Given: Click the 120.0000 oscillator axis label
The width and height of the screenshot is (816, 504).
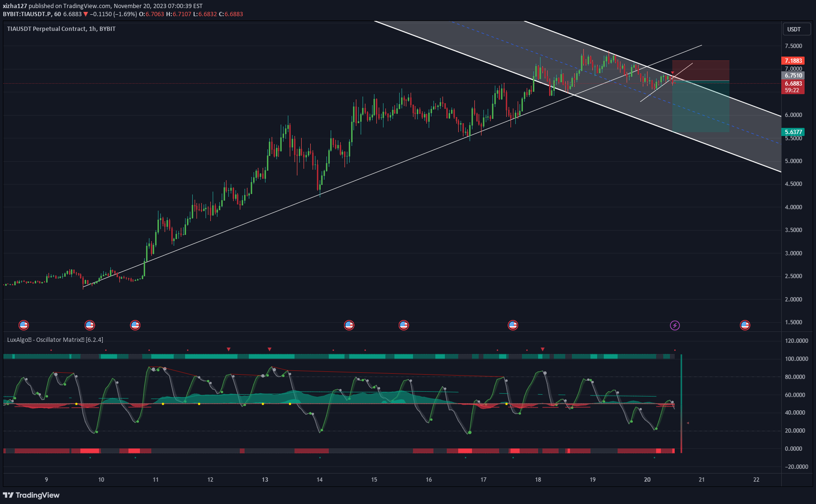Looking at the screenshot, I should click(796, 341).
